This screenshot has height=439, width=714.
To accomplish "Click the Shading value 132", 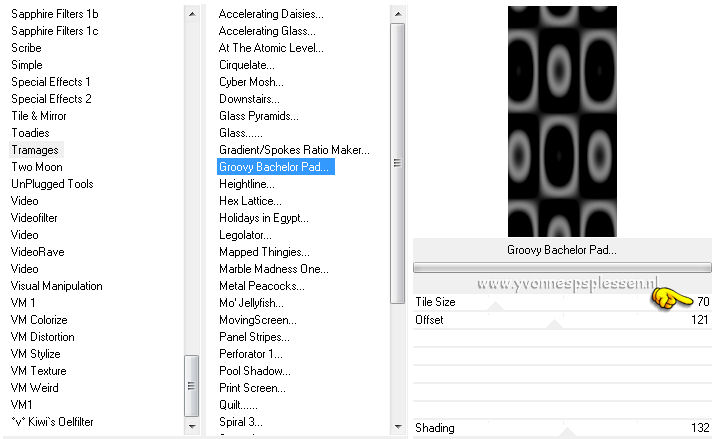I will coord(700,428).
